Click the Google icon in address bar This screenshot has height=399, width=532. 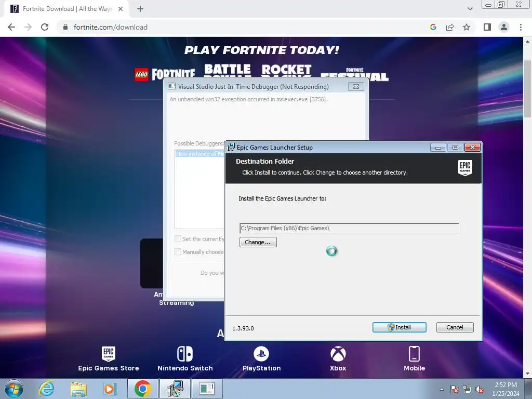click(433, 27)
